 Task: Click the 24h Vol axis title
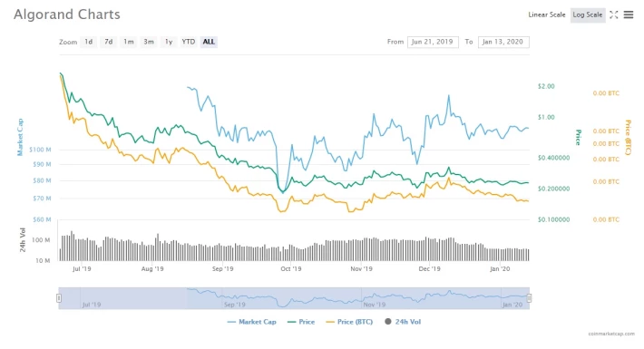[23, 240]
